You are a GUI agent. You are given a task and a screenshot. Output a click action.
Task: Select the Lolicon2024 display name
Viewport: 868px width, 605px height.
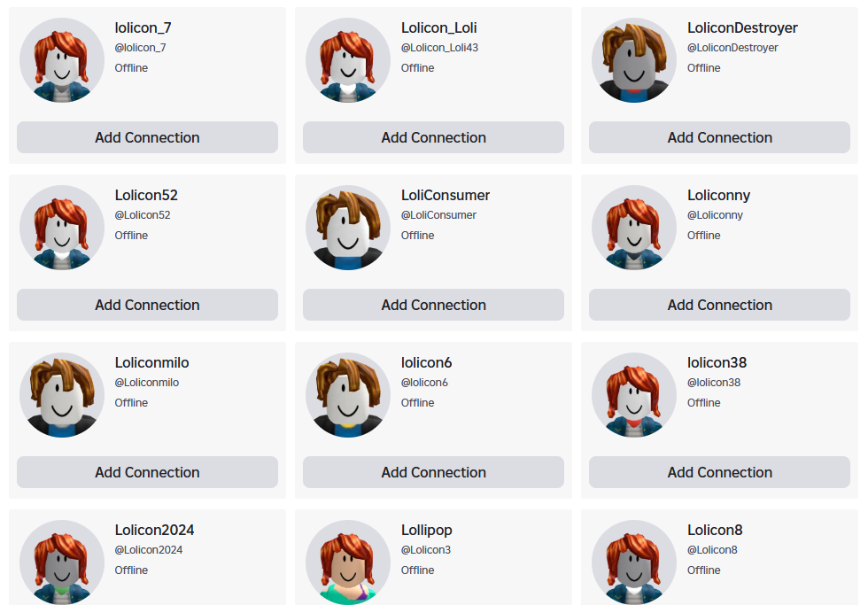click(x=154, y=530)
